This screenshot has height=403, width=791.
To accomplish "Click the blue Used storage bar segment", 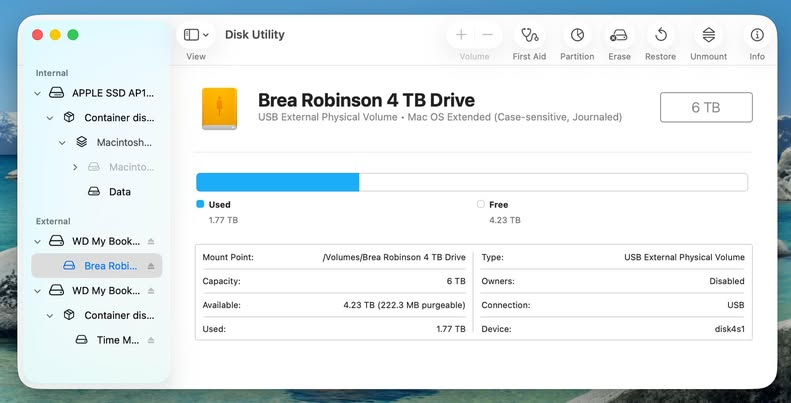I will tap(277, 182).
